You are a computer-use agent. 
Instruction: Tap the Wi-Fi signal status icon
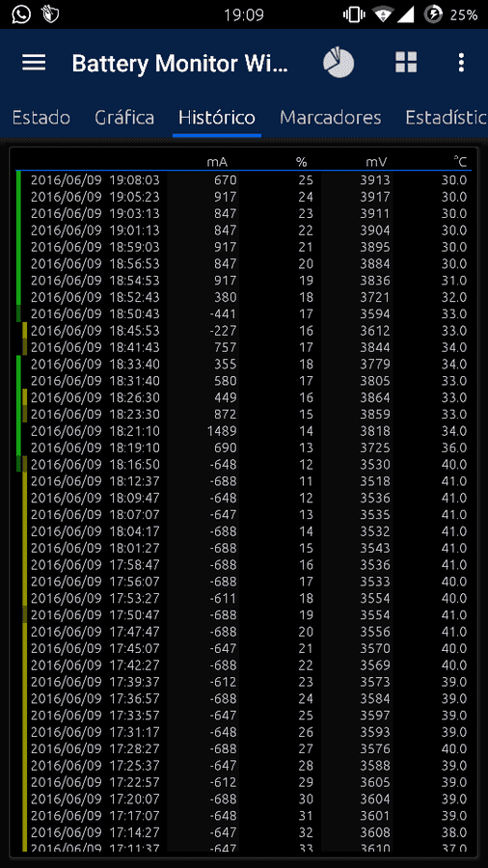[x=381, y=14]
